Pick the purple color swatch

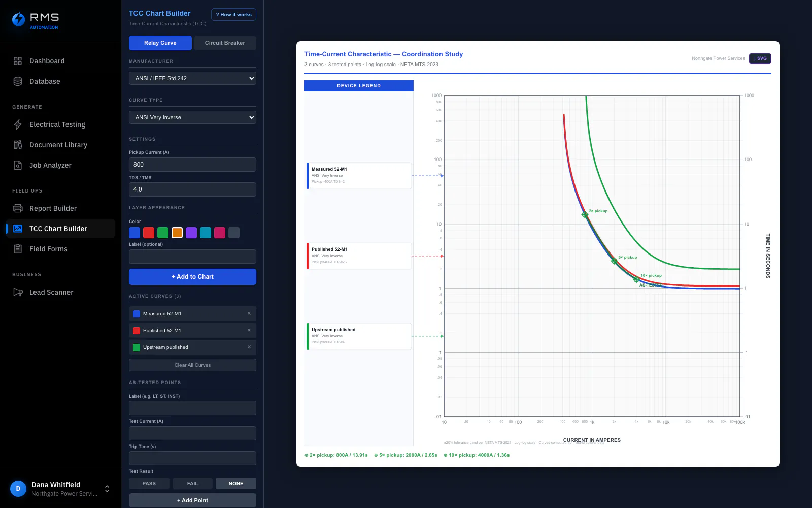coord(191,233)
